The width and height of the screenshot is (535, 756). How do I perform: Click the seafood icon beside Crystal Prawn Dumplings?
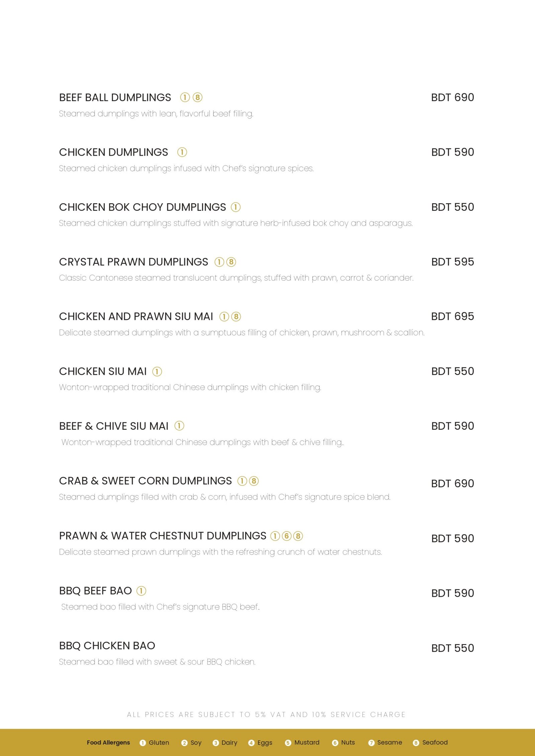click(x=231, y=262)
